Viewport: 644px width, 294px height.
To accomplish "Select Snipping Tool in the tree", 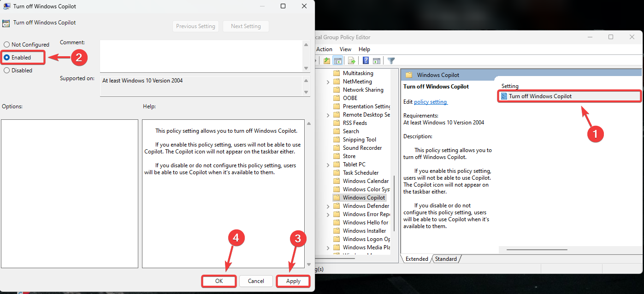I will click(360, 140).
